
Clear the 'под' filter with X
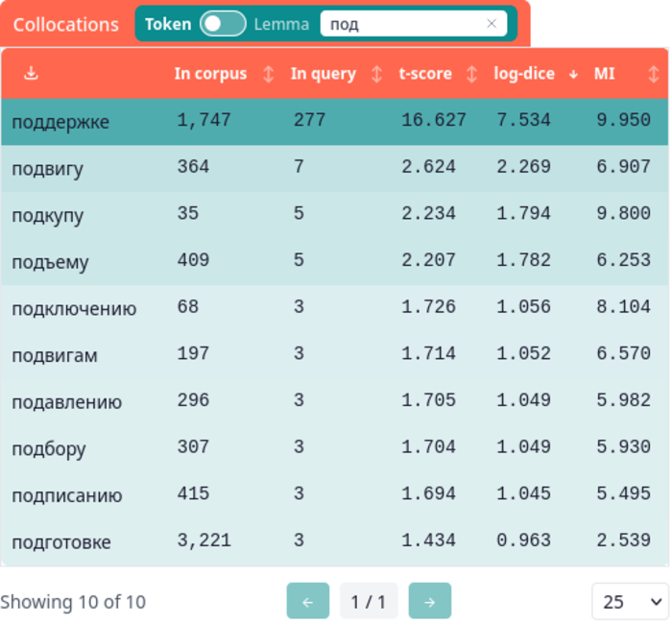click(492, 24)
